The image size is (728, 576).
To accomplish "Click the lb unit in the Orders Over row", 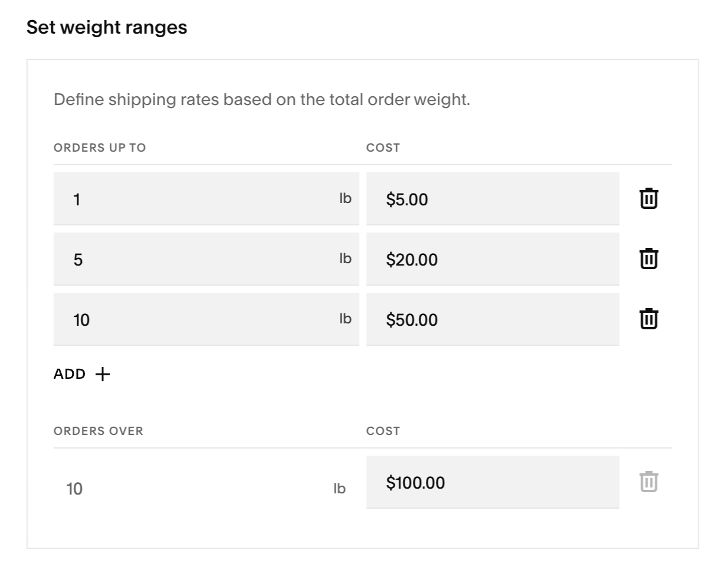I will [339, 489].
